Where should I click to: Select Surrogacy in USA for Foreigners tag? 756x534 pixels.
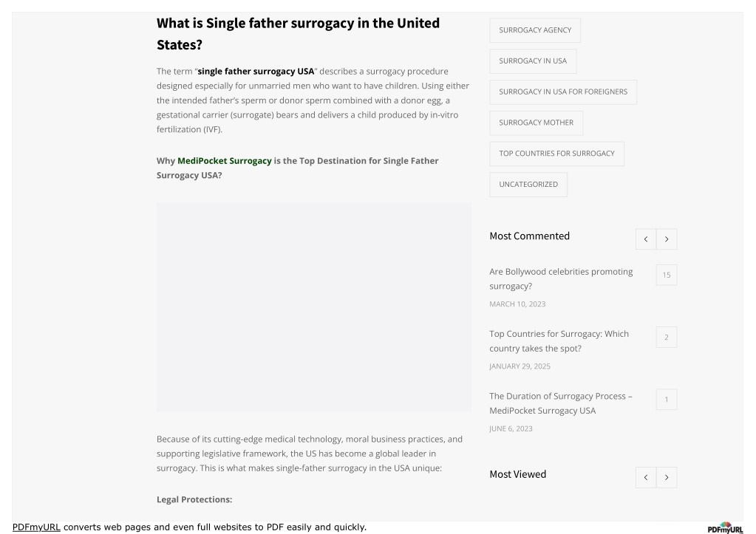(x=563, y=92)
